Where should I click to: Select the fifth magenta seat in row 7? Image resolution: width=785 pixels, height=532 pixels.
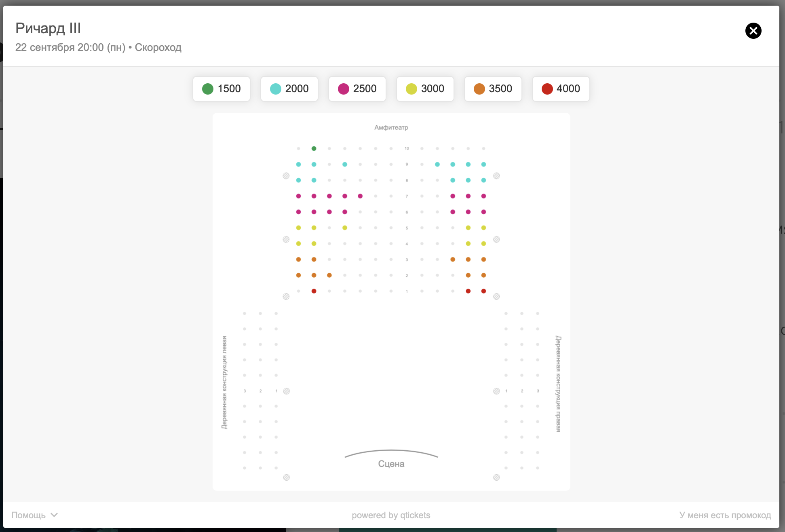[360, 196]
